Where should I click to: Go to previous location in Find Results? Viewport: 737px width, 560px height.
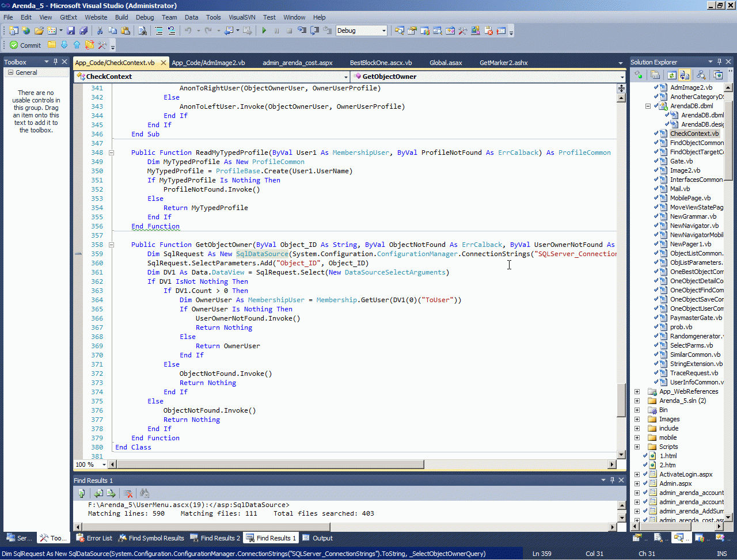click(98, 493)
